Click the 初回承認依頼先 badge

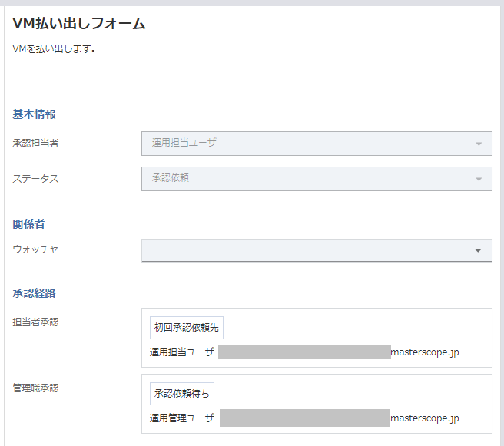187,327
